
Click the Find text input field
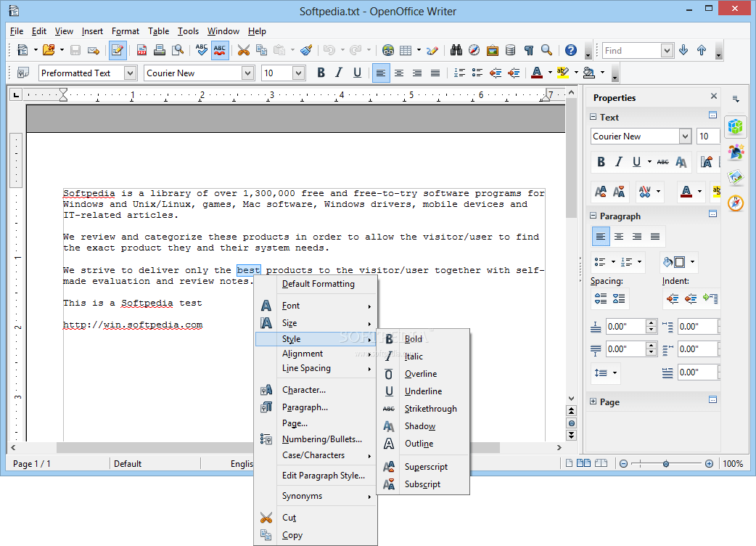point(632,50)
